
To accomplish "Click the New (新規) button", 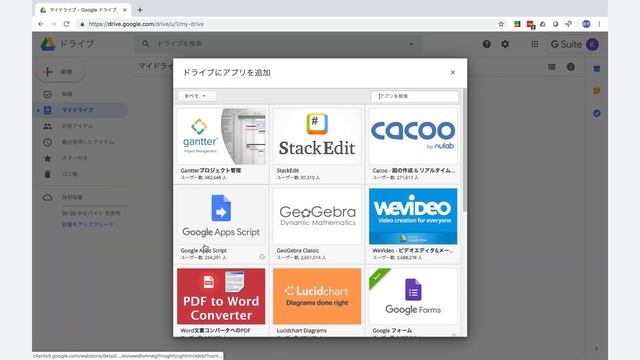I will tap(60, 72).
